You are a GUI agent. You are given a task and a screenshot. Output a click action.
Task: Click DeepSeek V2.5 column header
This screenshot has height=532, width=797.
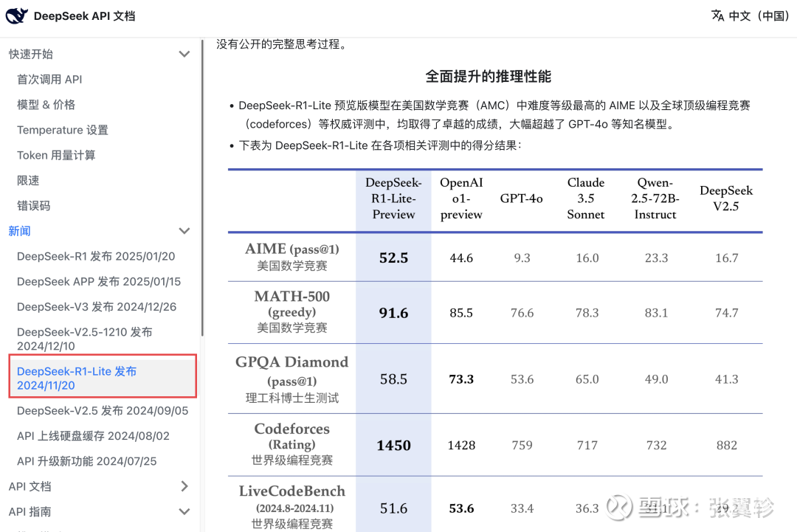726,198
